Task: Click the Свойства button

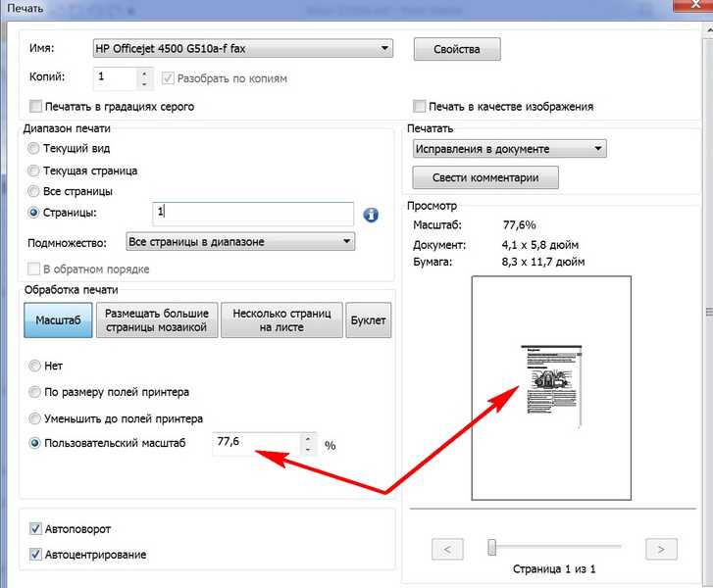Action: tap(457, 49)
